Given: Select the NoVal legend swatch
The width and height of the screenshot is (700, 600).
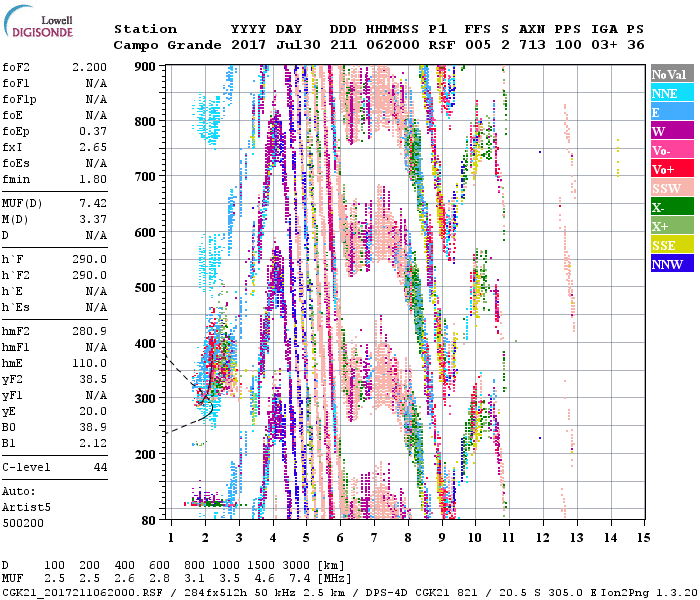Looking at the screenshot, I should coord(671,74).
